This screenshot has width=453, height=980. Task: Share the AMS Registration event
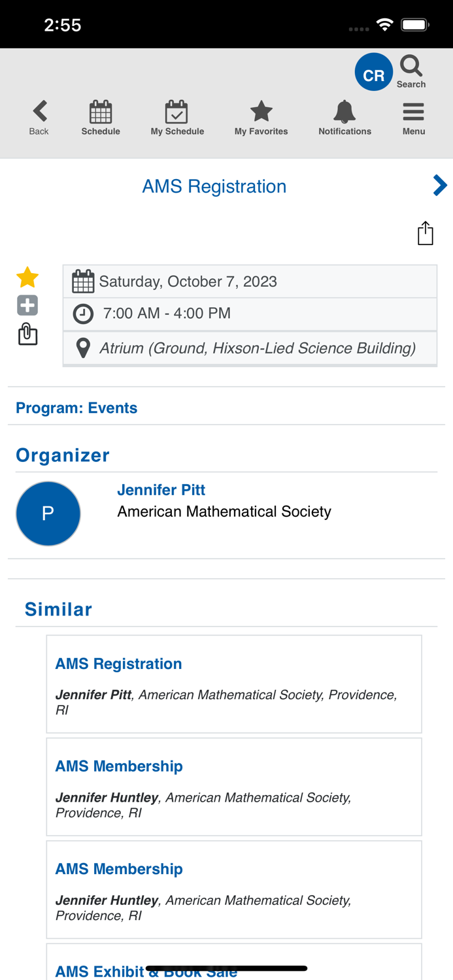tap(425, 233)
